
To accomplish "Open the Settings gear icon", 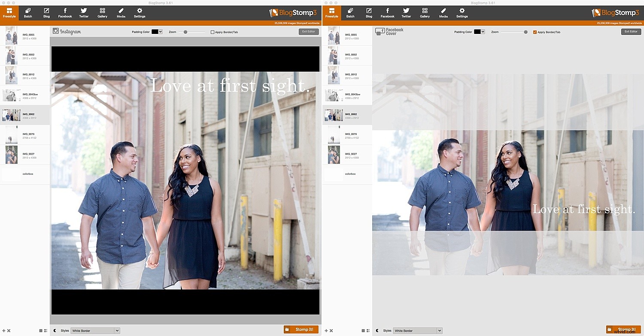I will coord(140,12).
